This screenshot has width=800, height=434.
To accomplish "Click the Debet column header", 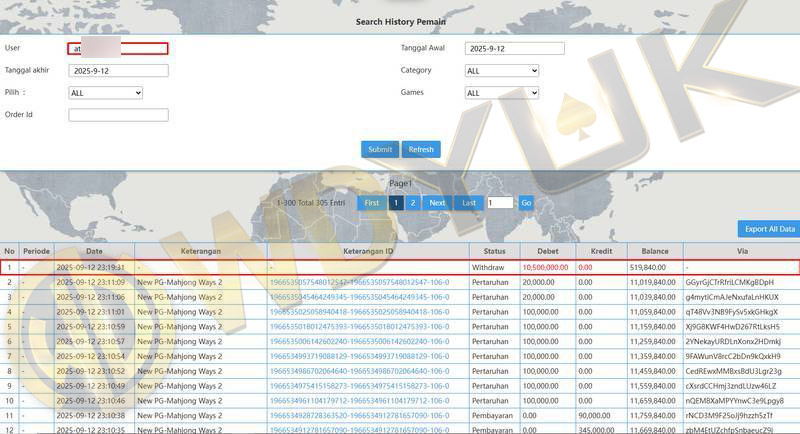I will tap(547, 251).
